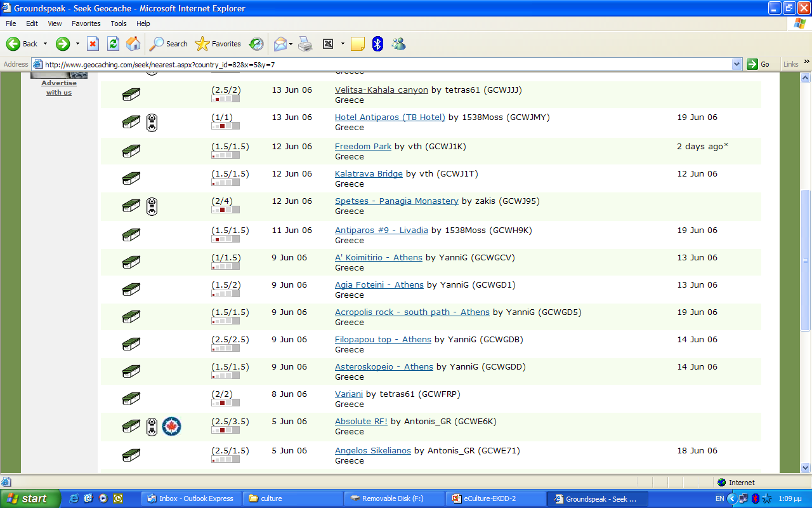Expand the Edit icon dropdown arrow
The image size is (812, 508).
point(343,44)
